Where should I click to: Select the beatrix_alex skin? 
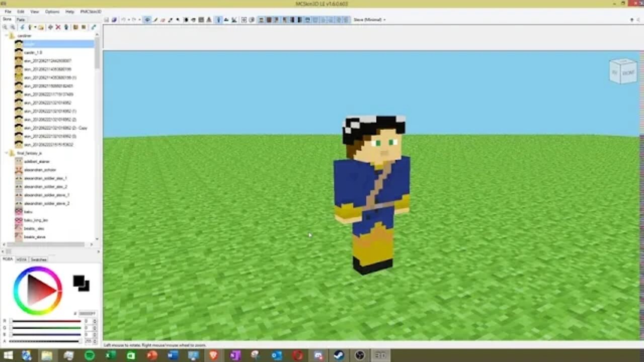click(x=34, y=228)
